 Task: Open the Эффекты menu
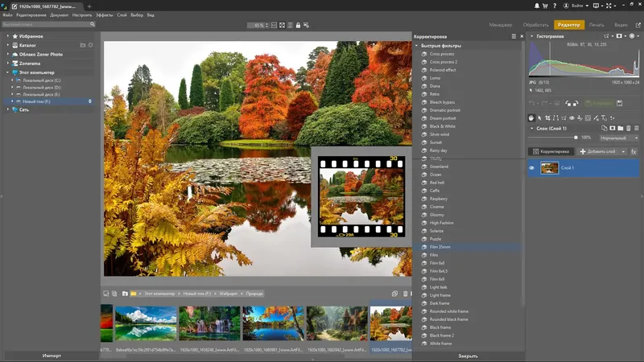tap(105, 15)
